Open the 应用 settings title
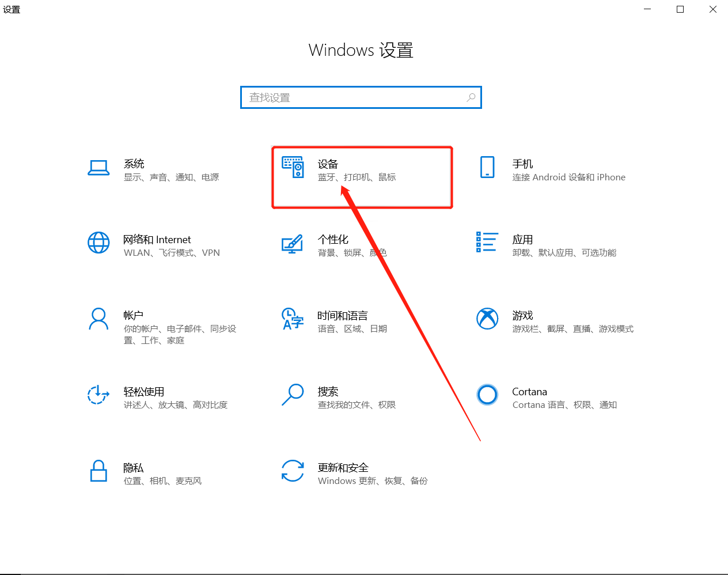This screenshot has width=728, height=575. click(x=523, y=240)
